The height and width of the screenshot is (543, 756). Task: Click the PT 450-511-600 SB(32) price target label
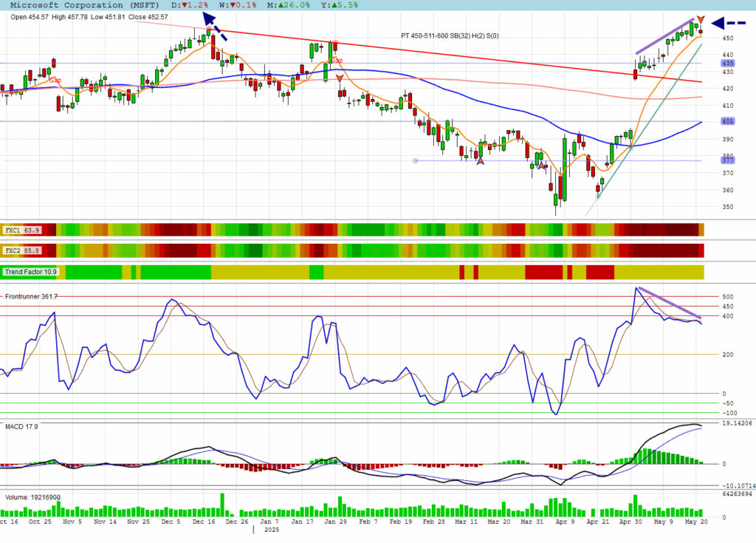450,35
